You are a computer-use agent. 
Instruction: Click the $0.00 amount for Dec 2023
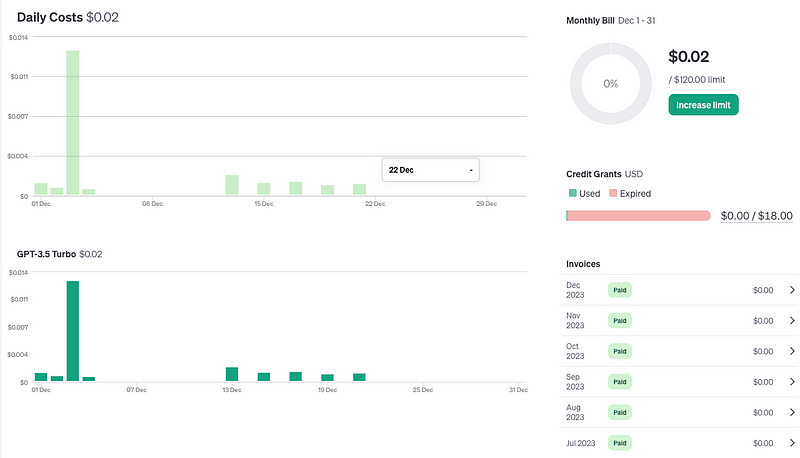763,290
